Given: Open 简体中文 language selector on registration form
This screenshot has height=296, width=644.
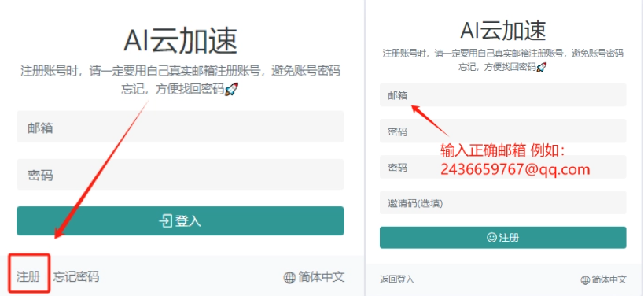Looking at the screenshot, I should point(604,280).
